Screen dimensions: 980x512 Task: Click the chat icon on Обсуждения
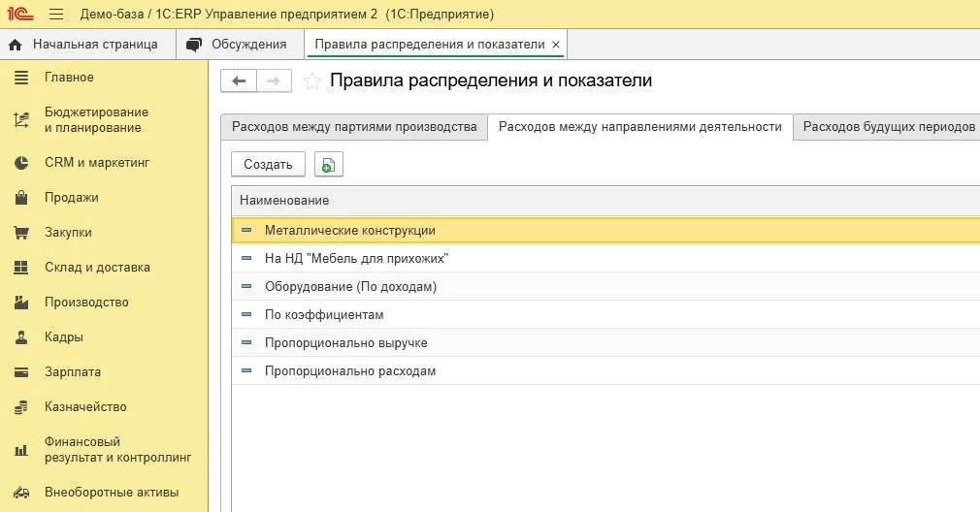pos(194,45)
